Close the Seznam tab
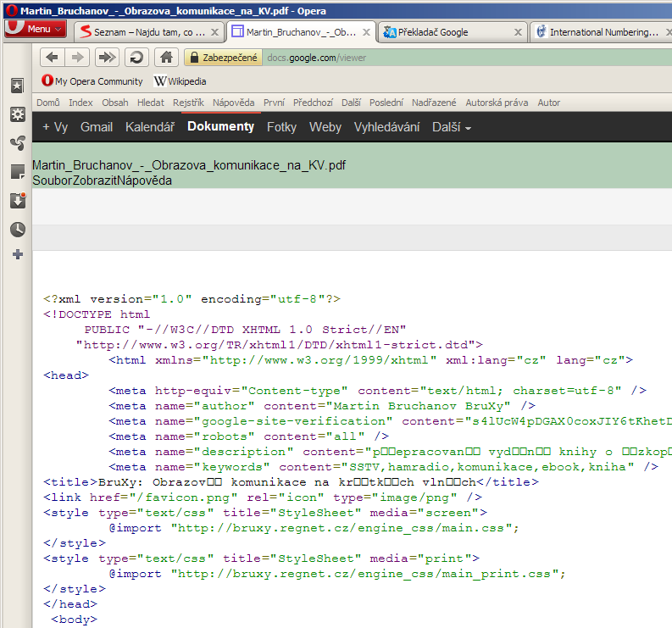This screenshot has width=672, height=628. point(214,32)
